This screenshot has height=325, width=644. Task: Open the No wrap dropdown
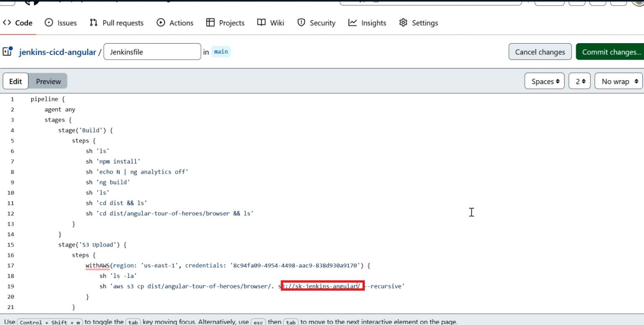click(618, 81)
